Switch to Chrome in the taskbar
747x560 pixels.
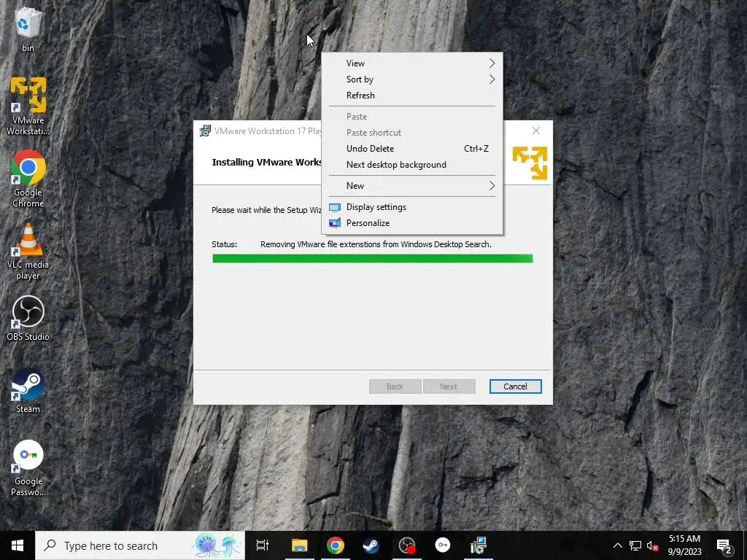(x=336, y=545)
